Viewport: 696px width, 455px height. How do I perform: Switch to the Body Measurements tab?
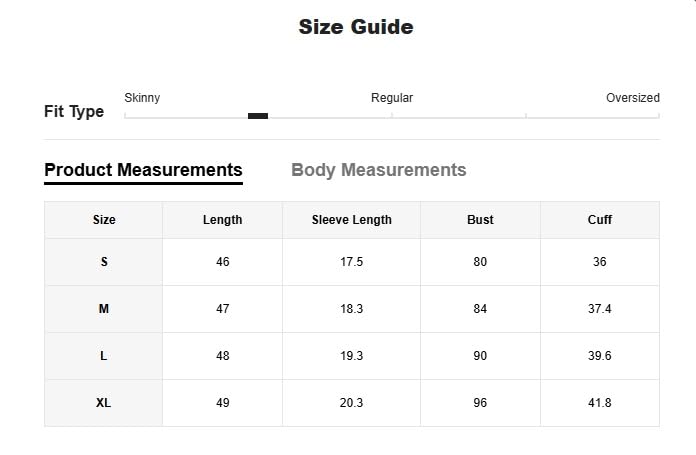click(x=378, y=170)
